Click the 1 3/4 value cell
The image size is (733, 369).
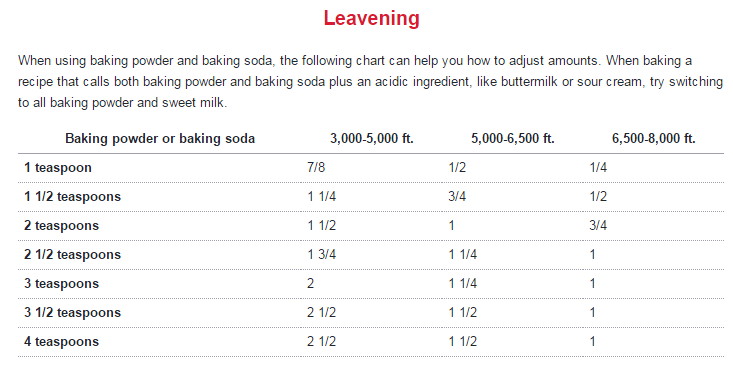(x=322, y=254)
